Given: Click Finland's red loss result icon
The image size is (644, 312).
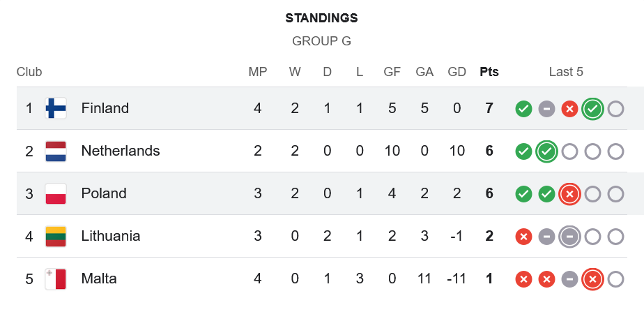Looking at the screenshot, I should (x=569, y=109).
